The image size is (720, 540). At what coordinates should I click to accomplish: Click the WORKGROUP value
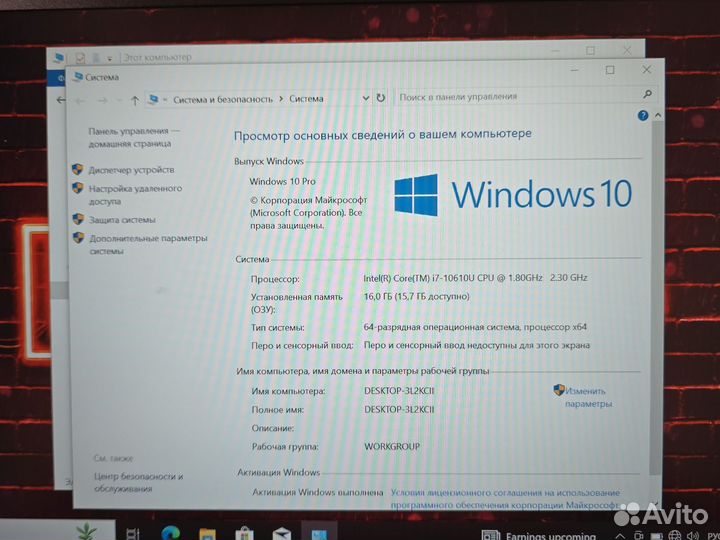[392, 446]
